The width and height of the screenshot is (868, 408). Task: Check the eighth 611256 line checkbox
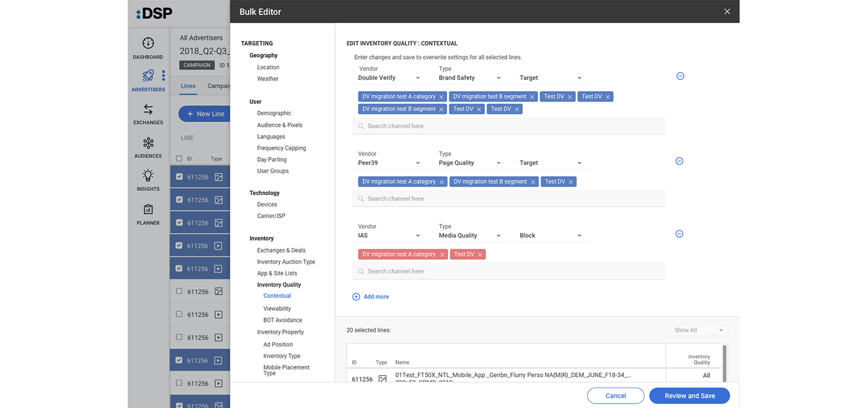click(x=179, y=337)
